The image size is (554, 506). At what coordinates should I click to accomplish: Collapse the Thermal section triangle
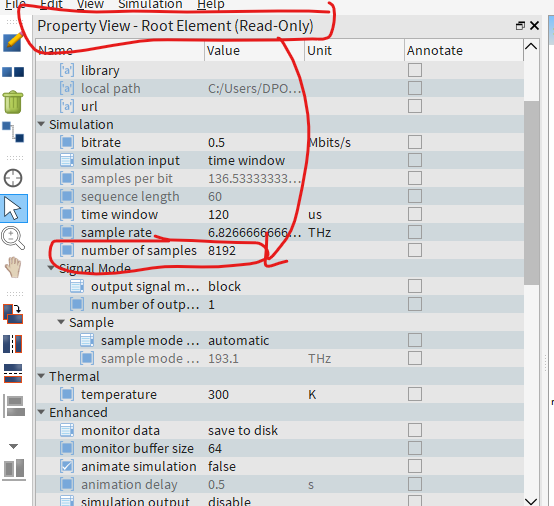click(x=41, y=376)
